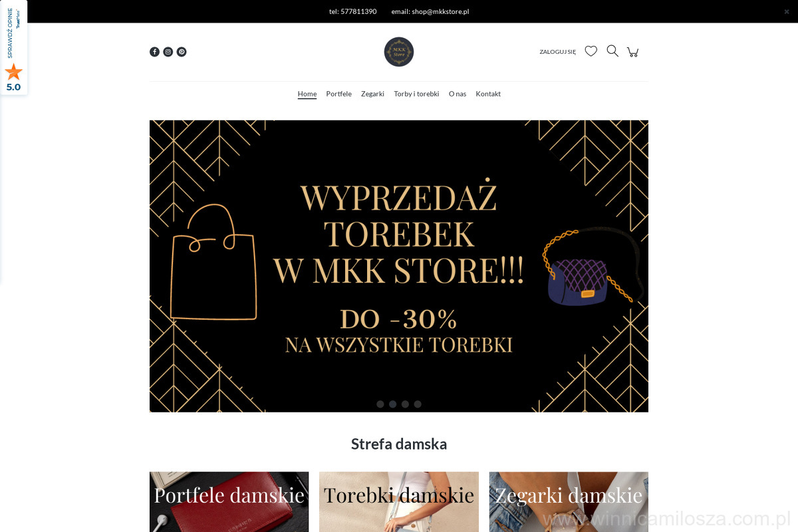Open the Portfele menu item
The height and width of the screenshot is (532, 798).
pyautogui.click(x=339, y=94)
